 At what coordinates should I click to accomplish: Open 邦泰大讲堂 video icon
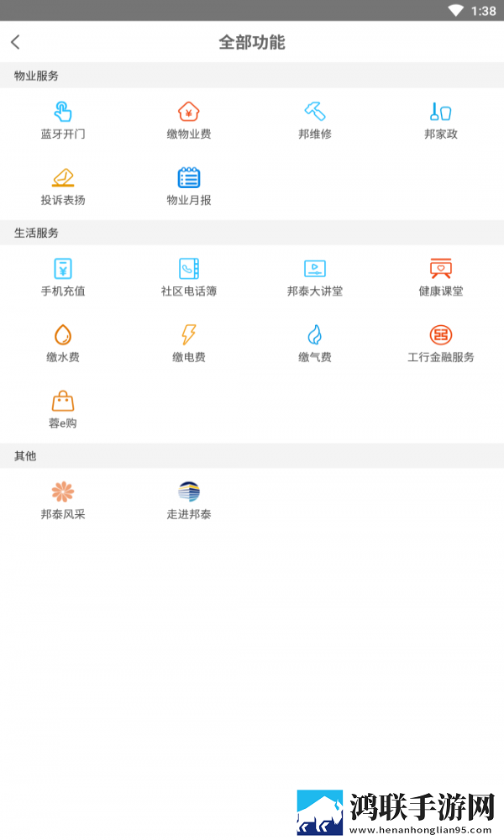315,269
